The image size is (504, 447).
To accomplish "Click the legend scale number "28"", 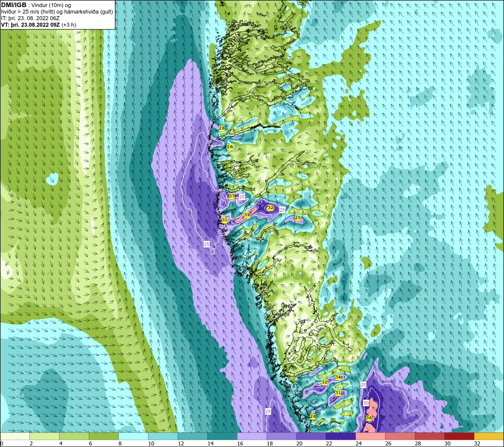I will coord(417,443).
